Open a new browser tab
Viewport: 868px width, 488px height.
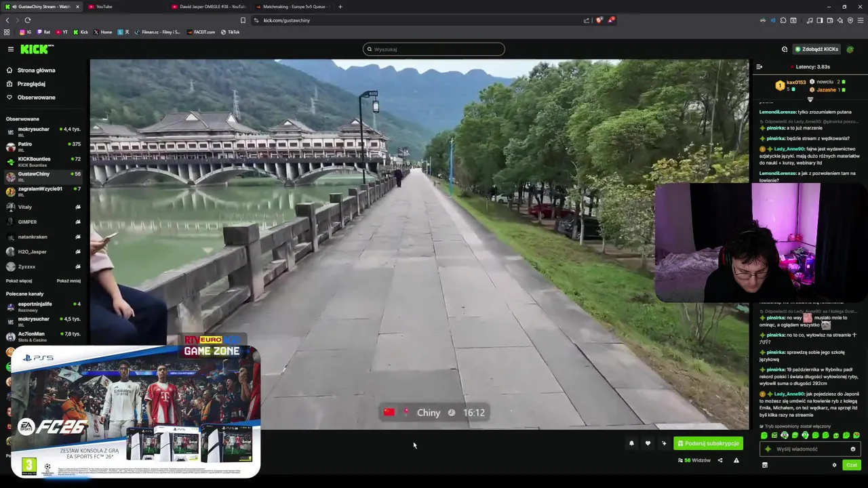coord(340,7)
